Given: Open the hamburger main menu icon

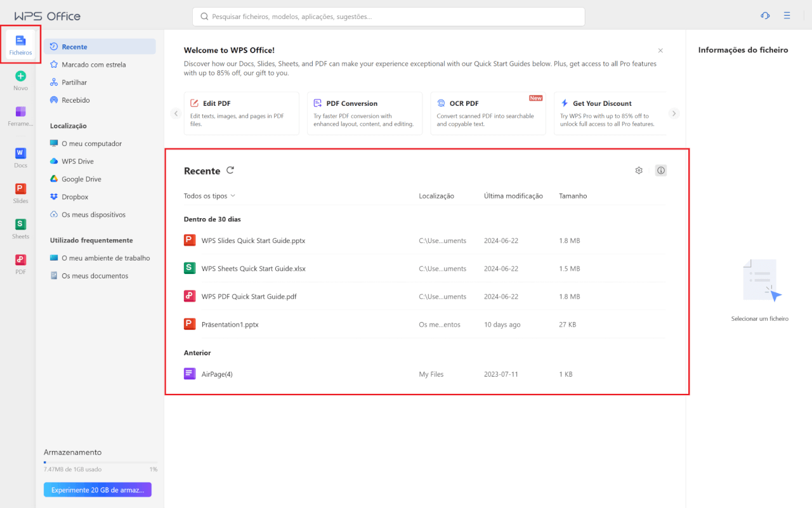Looking at the screenshot, I should click(x=787, y=16).
